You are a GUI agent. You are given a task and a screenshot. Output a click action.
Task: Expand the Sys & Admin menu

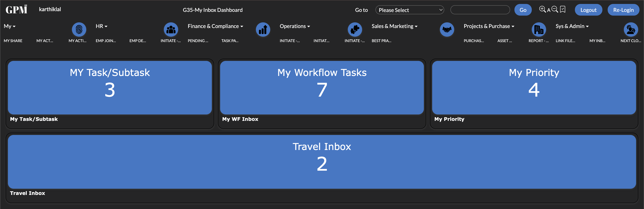point(572,26)
